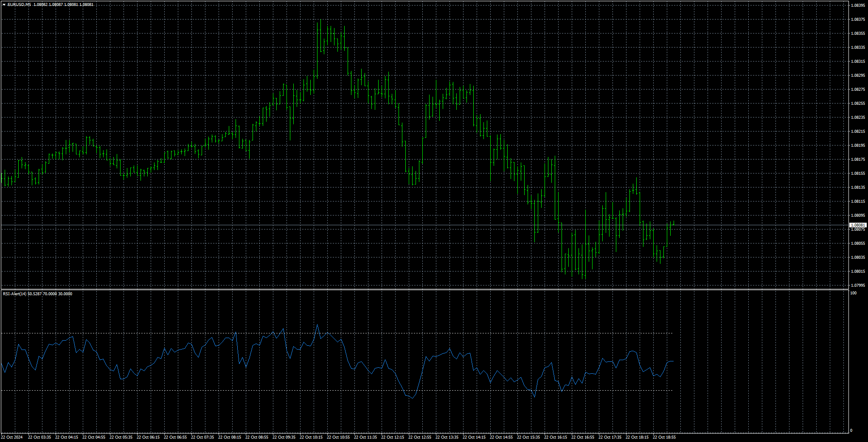Click the 22 Oct 04:15 time label
Screen dimensions: 868x442
click(x=67, y=437)
